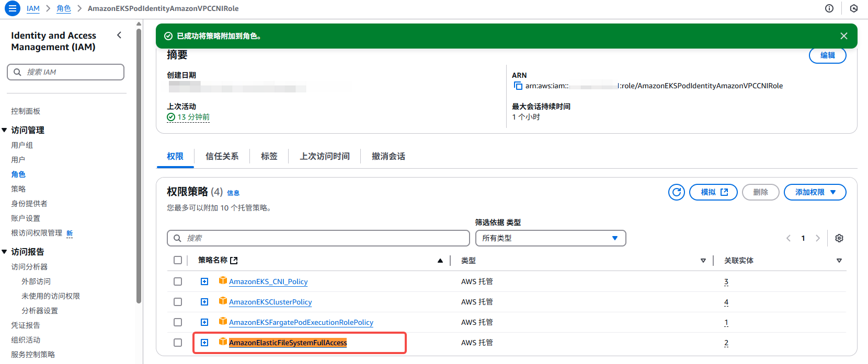
Task: Check the AmazonEKSFargatePodExecutionRolePolicy checkbox
Action: tap(178, 322)
